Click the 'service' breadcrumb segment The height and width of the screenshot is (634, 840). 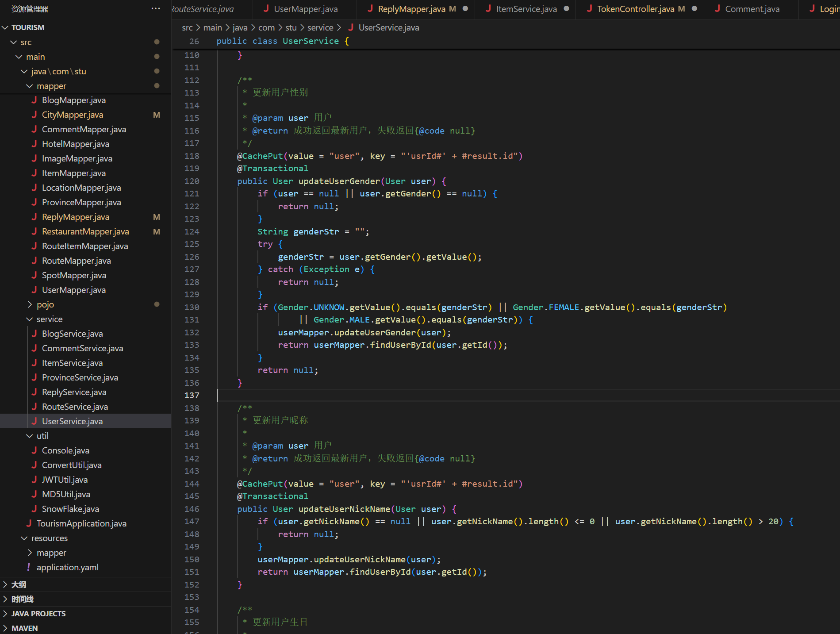click(x=320, y=27)
